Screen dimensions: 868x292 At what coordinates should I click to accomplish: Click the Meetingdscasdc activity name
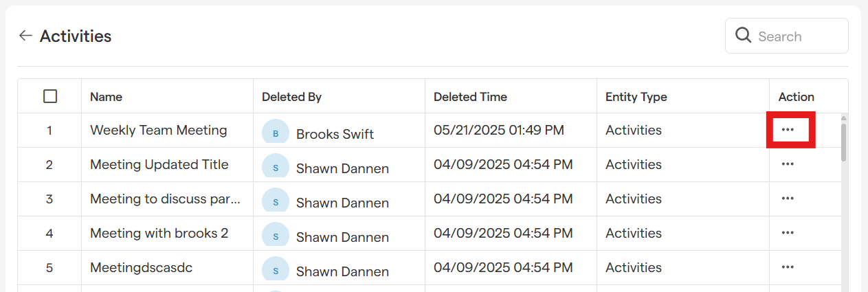tap(141, 267)
